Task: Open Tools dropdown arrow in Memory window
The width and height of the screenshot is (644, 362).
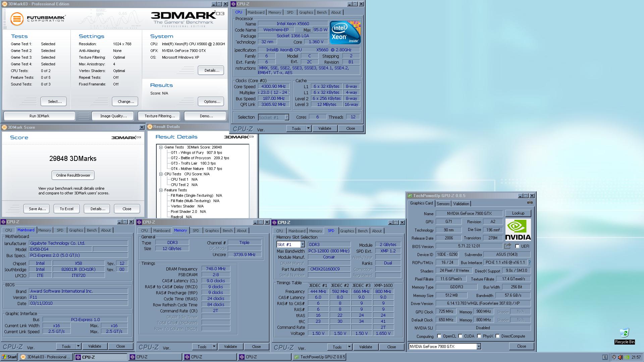Action: pos(214,347)
